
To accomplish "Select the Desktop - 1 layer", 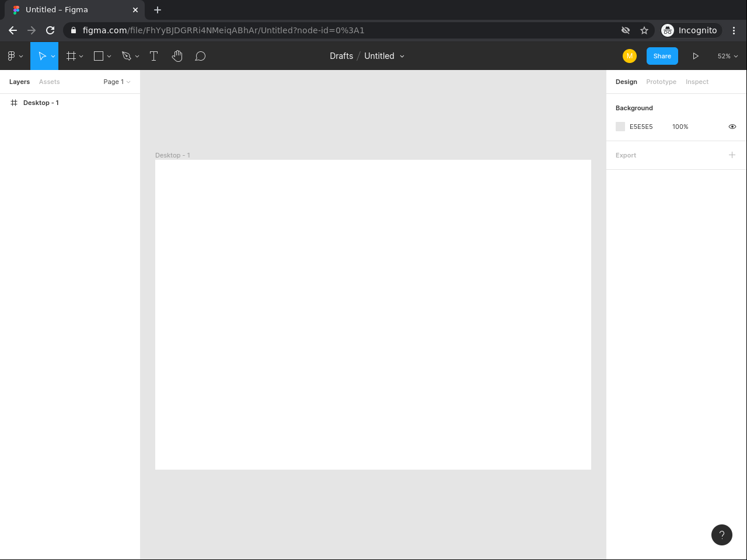I will 70,103.
